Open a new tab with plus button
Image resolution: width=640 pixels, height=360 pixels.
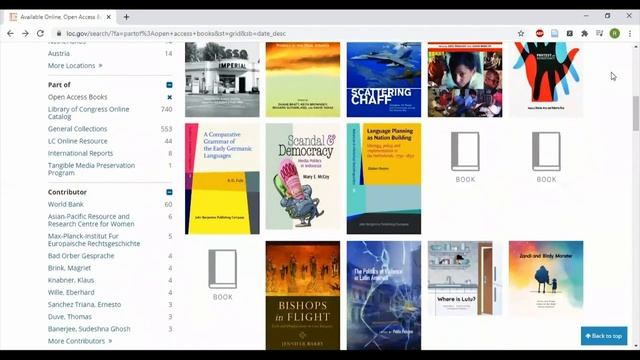click(127, 17)
